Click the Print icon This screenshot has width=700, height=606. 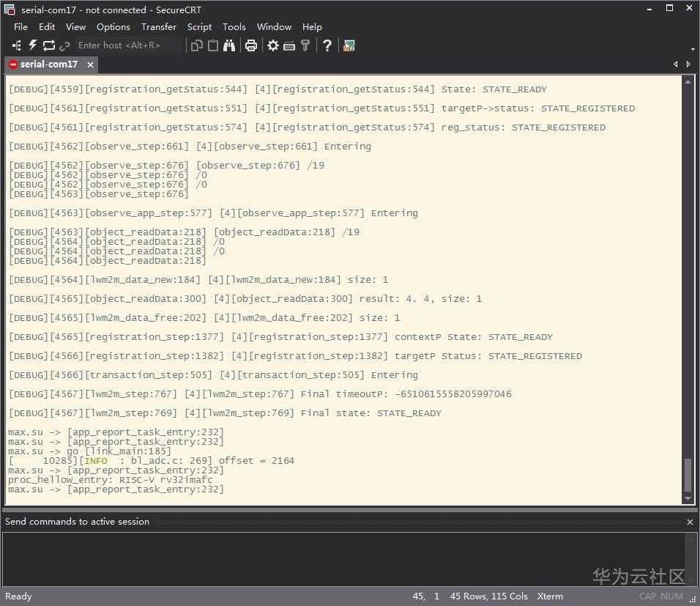pos(251,45)
